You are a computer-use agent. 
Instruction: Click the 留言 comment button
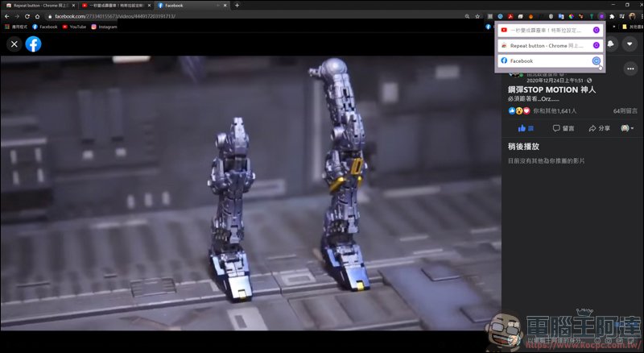(x=563, y=128)
